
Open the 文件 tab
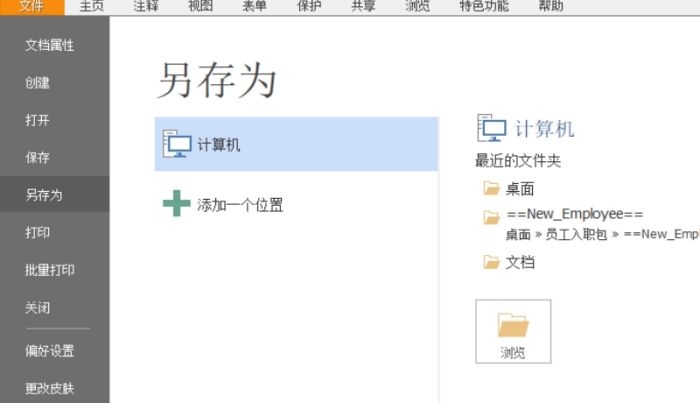tap(32, 7)
